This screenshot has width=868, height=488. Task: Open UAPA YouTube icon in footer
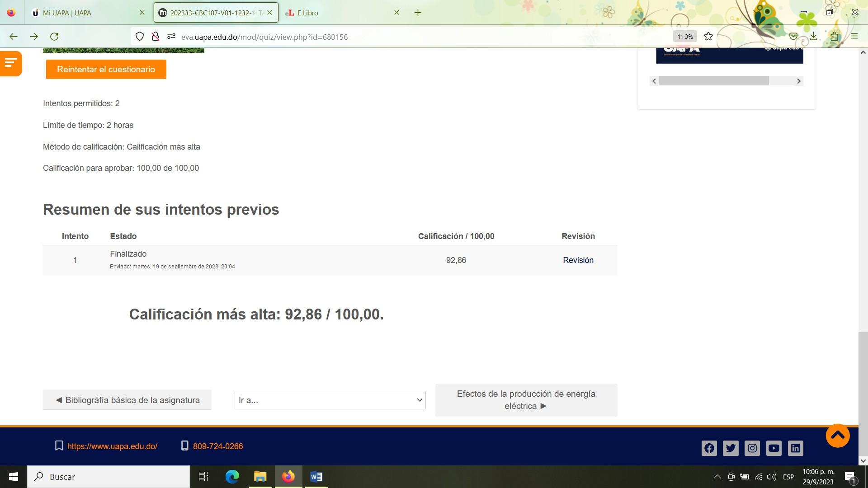(x=774, y=448)
